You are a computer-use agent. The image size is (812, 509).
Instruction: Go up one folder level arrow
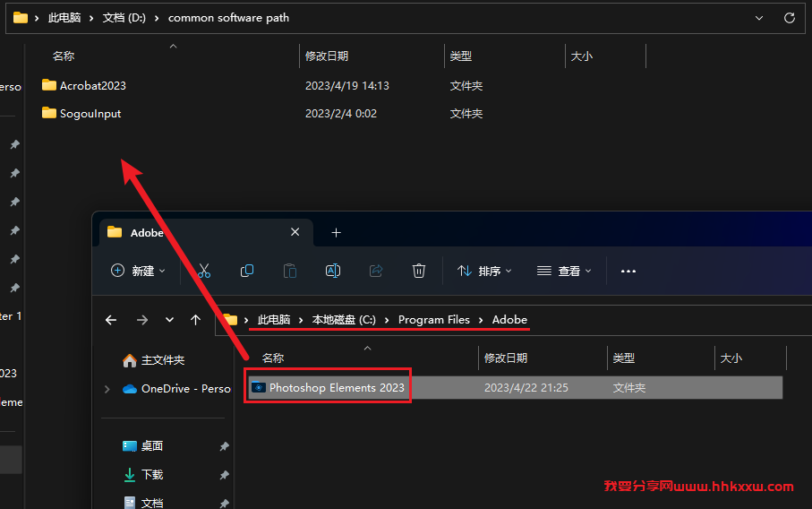click(x=195, y=320)
